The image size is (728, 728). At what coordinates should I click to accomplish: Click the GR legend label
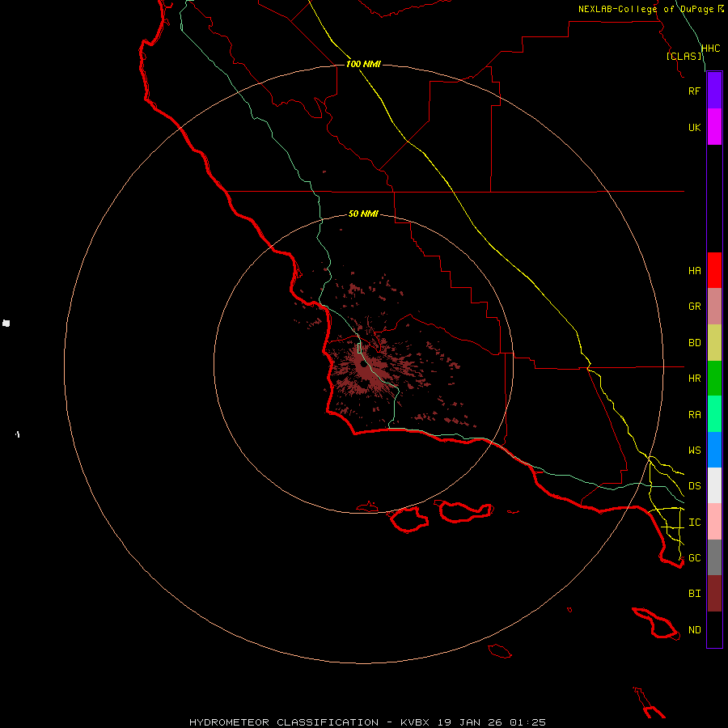[x=694, y=307]
